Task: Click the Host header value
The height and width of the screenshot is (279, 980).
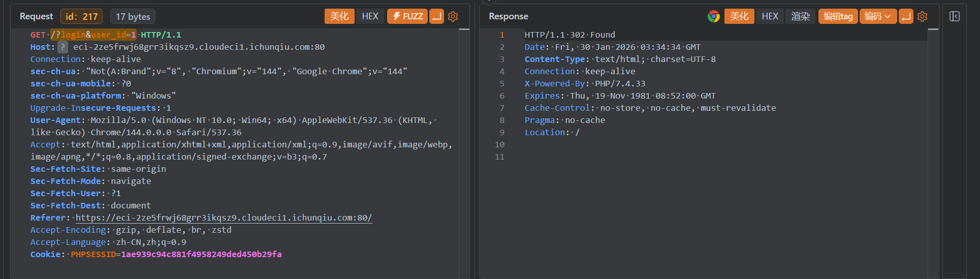Action: point(199,47)
